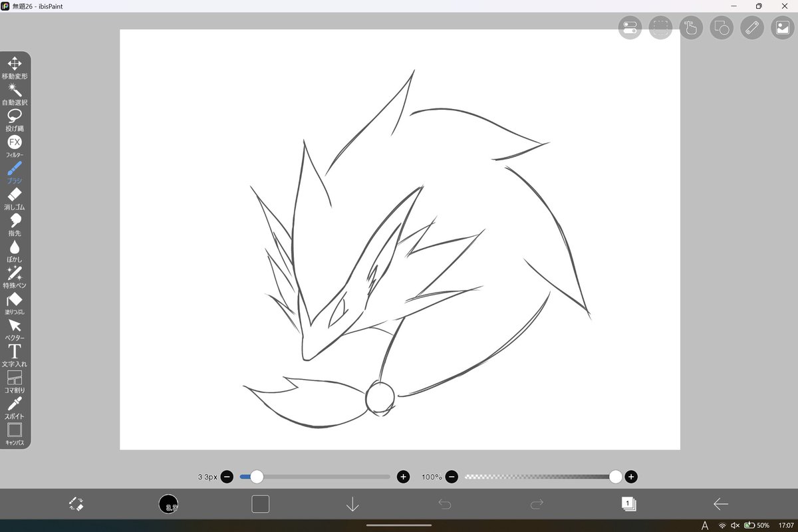Open the FX フィルター filter tool
This screenshot has width=798, height=532.
point(15,146)
